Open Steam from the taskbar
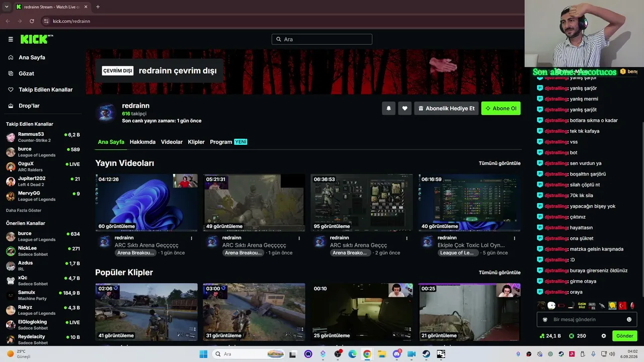 click(x=426, y=354)
